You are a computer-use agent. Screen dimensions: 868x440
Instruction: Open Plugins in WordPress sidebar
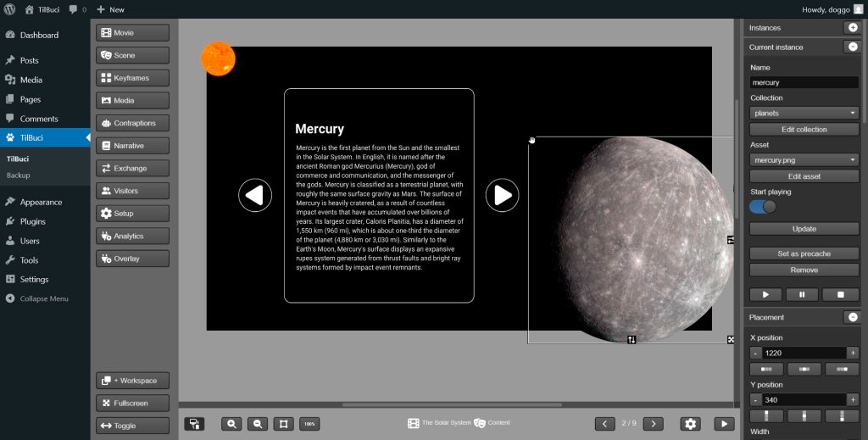pos(33,221)
